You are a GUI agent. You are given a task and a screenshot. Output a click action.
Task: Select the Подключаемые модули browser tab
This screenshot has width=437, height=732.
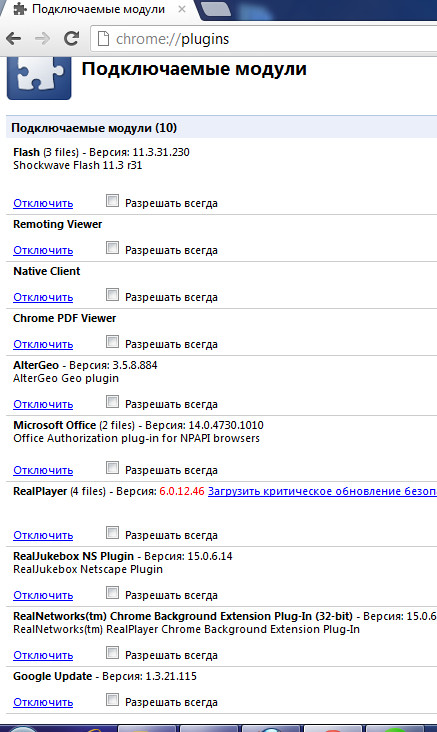[x=98, y=9]
